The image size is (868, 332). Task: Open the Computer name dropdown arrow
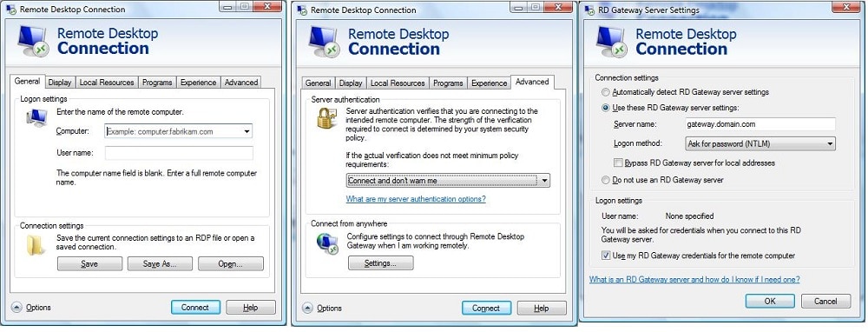247,131
